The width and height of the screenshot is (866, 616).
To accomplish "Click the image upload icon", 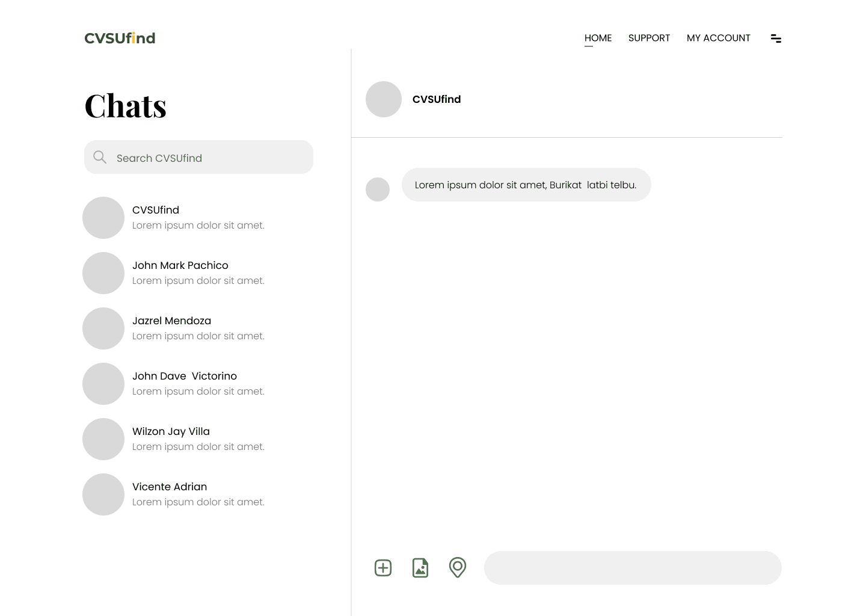I will click(x=420, y=567).
